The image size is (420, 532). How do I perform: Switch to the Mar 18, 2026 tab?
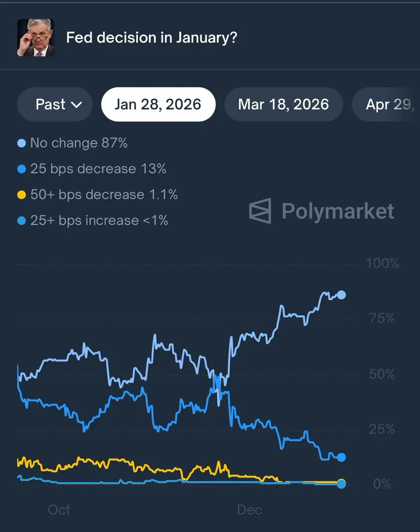283,105
